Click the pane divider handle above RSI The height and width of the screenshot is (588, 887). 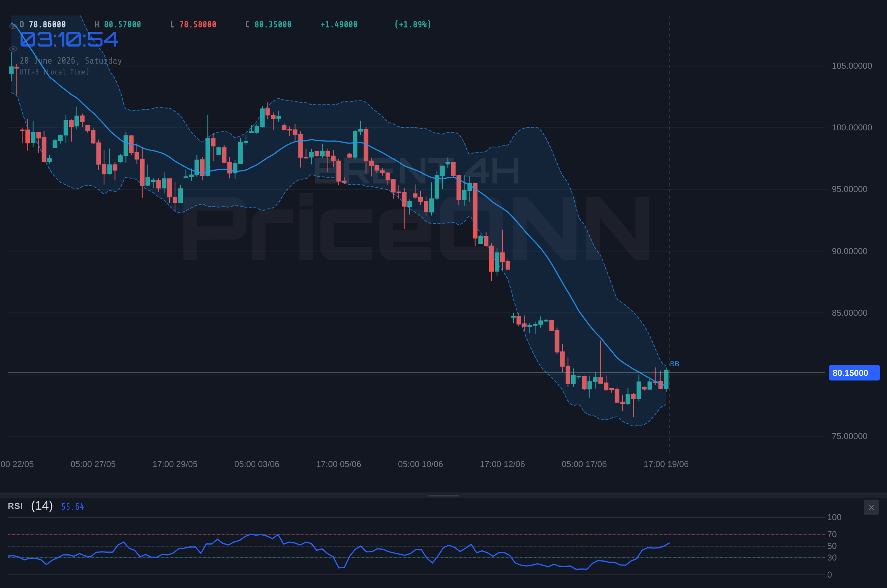pos(443,495)
